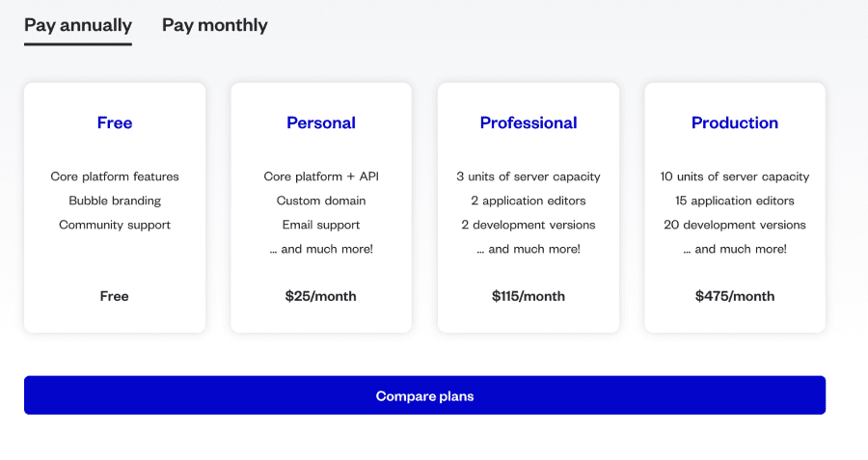Click the Free price label on Free card
This screenshot has width=868, height=460.
click(x=115, y=296)
